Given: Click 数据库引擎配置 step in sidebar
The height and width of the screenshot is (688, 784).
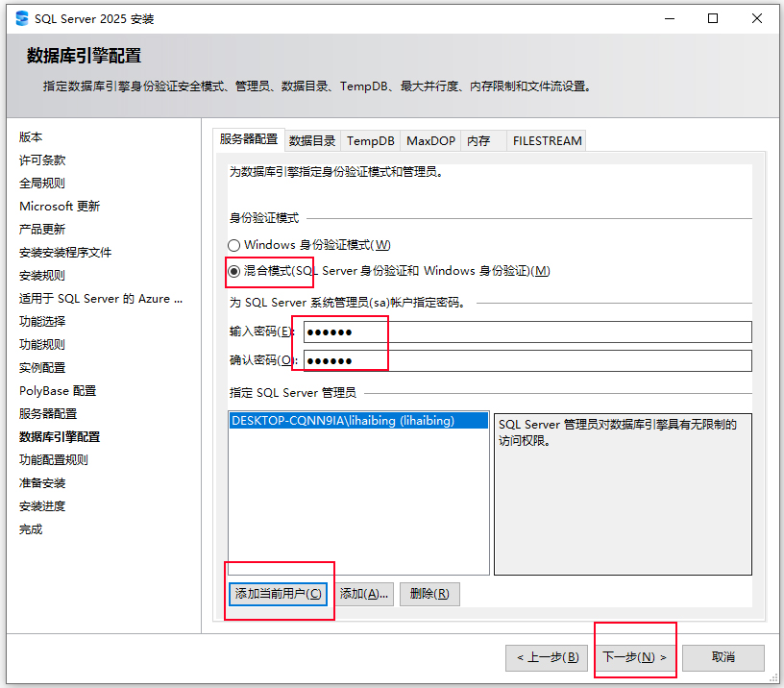Looking at the screenshot, I should (x=60, y=437).
